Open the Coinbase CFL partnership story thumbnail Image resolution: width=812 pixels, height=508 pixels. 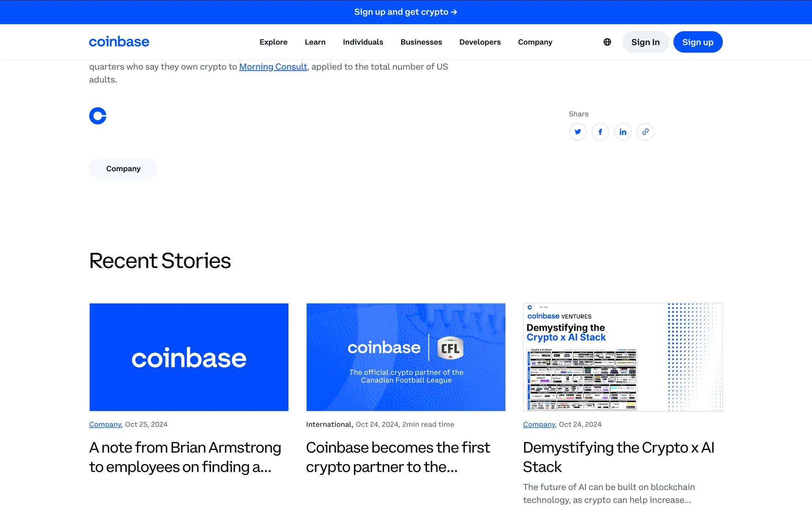click(406, 357)
